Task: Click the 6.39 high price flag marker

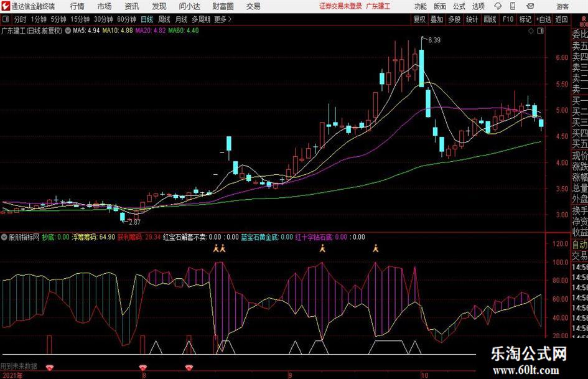Action: pyautogui.click(x=431, y=40)
